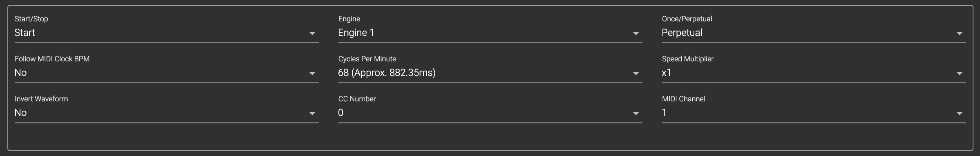The height and width of the screenshot is (156, 980).
Task: Click the Follow MIDI Clock BPM arrow
Action: 312,74
